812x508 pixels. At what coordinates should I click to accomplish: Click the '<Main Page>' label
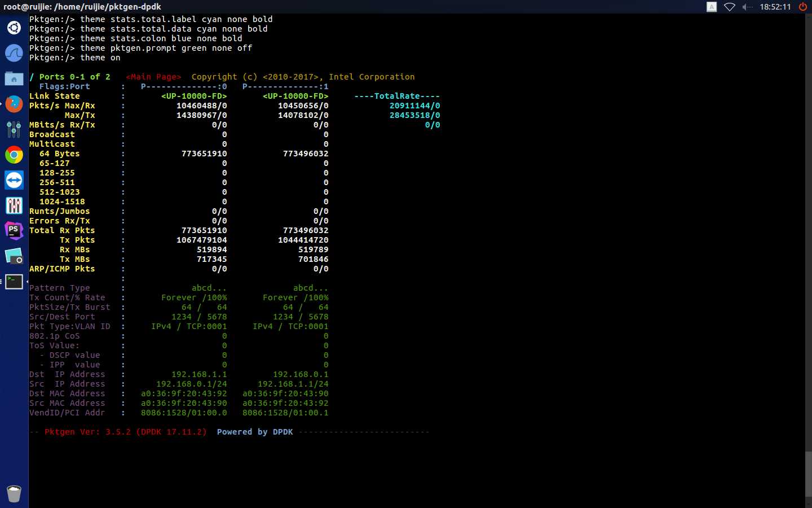click(x=153, y=77)
